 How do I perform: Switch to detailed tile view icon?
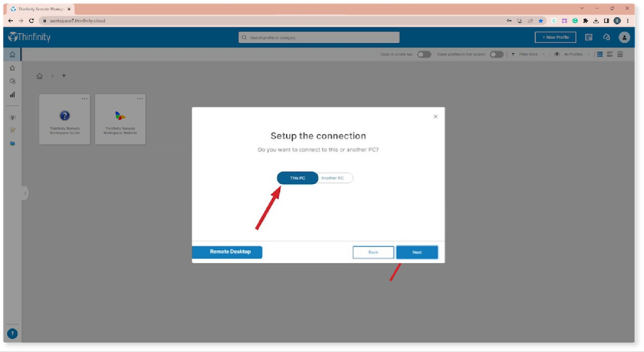(x=610, y=54)
